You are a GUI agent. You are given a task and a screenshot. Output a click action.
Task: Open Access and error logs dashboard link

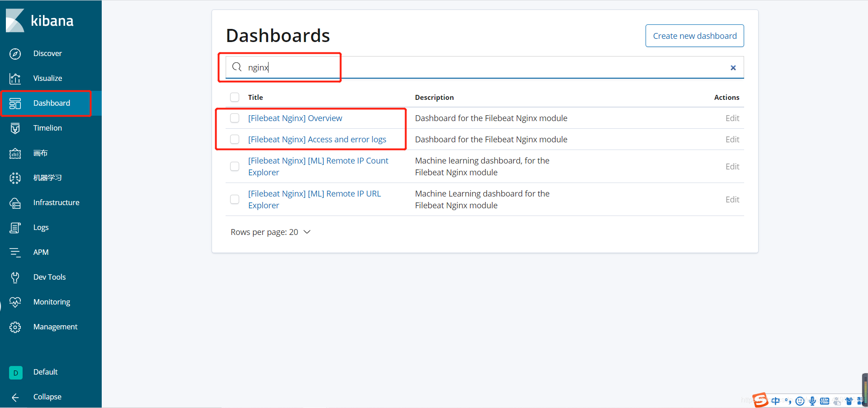point(317,139)
